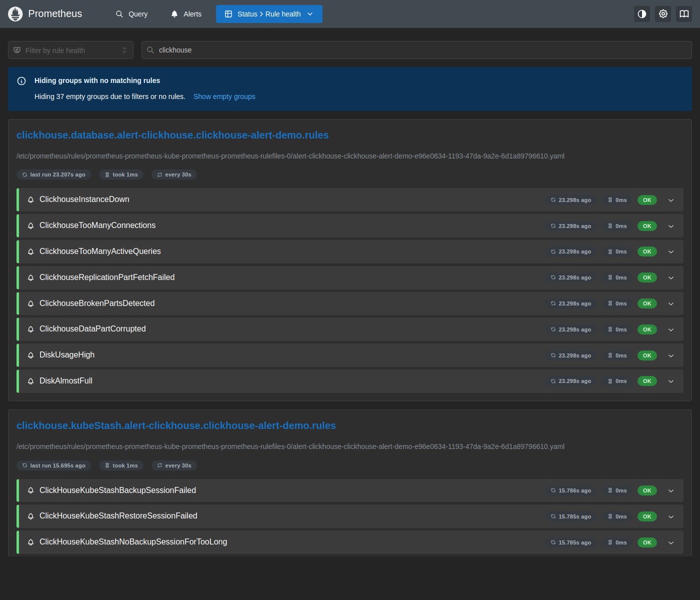Expand the ClickhouseTooManyActiveQueries rule chevron
Viewport: 700px width, 600px height.
671,251
